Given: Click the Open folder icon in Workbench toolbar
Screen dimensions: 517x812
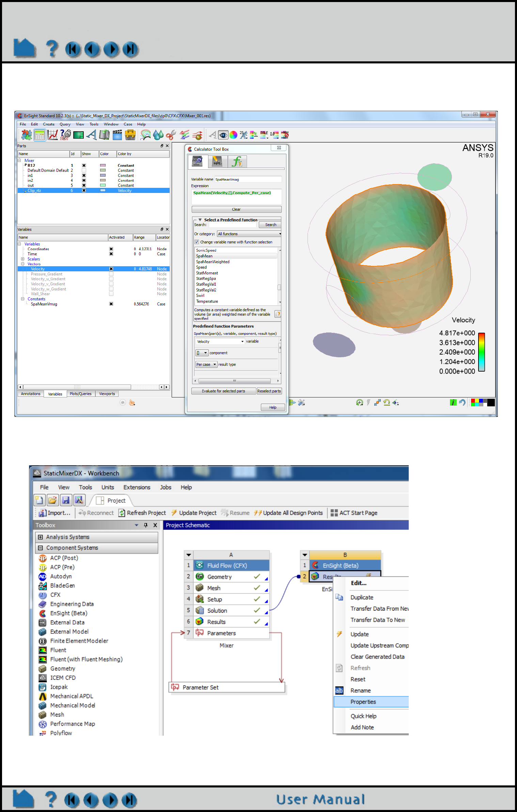Looking at the screenshot, I should click(53, 500).
